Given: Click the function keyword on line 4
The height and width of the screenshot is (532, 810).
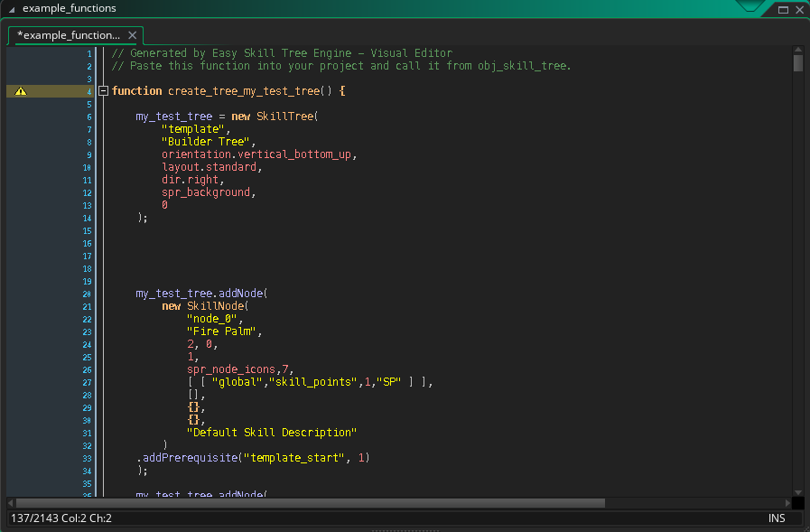Looking at the screenshot, I should point(137,91).
